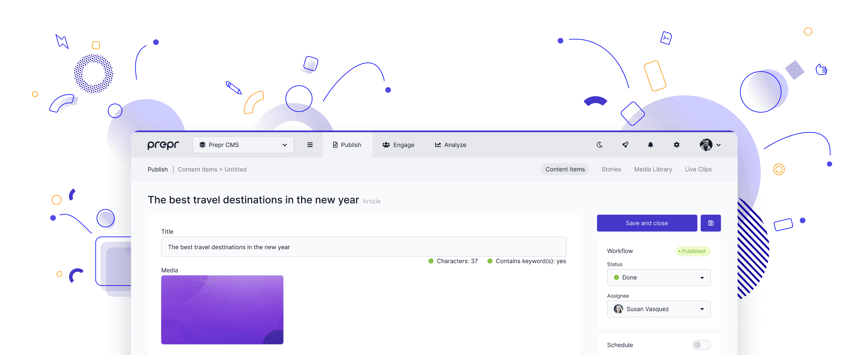Click Save and close button
Image resolution: width=868 pixels, height=355 pixels.
click(647, 223)
